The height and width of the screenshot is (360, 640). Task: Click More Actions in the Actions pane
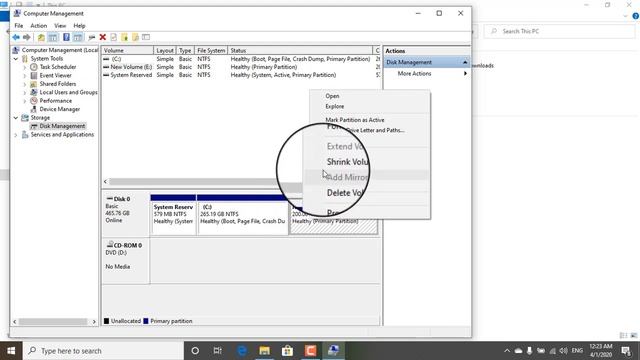click(414, 74)
